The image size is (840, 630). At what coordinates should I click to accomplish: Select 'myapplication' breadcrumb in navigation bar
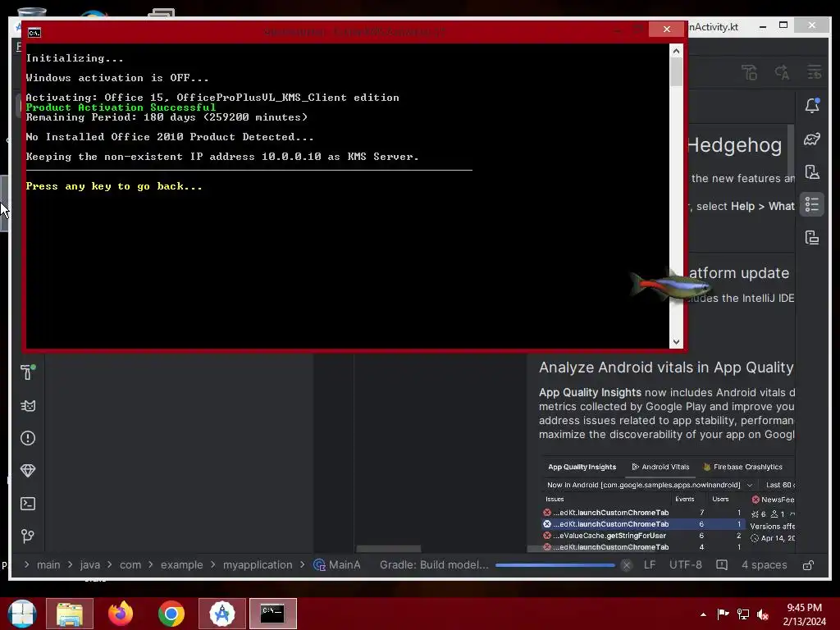coord(258,565)
